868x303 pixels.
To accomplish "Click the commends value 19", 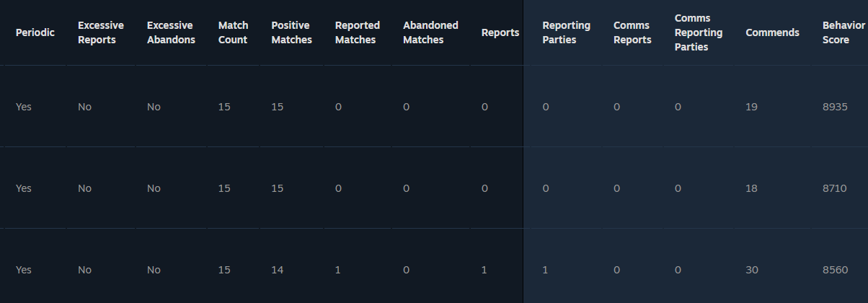I will (x=752, y=107).
